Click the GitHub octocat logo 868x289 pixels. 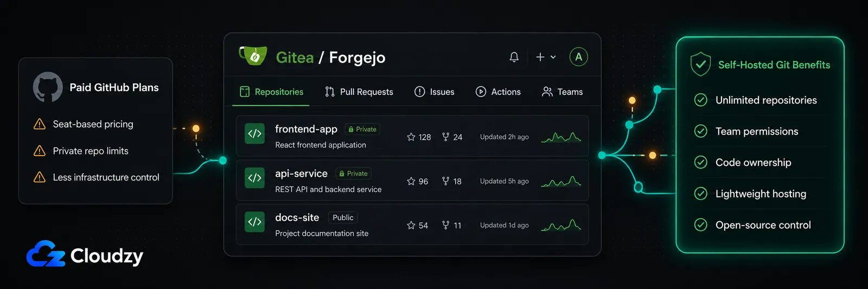pyautogui.click(x=48, y=87)
